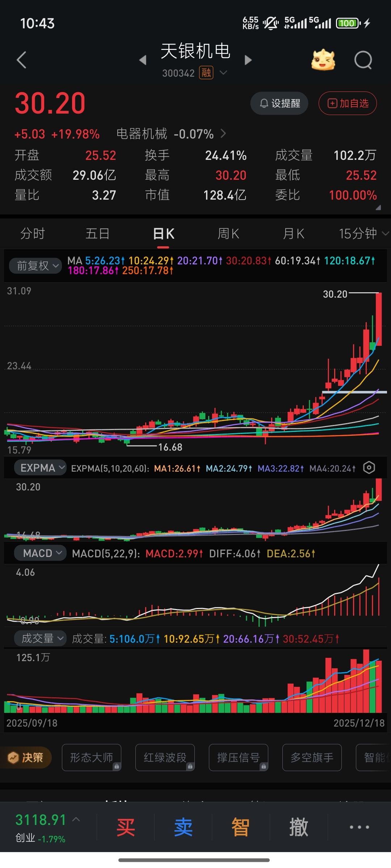Tap 成交额 29.06亿 value
This screenshot has width=391, height=868.
pyautogui.click(x=94, y=175)
